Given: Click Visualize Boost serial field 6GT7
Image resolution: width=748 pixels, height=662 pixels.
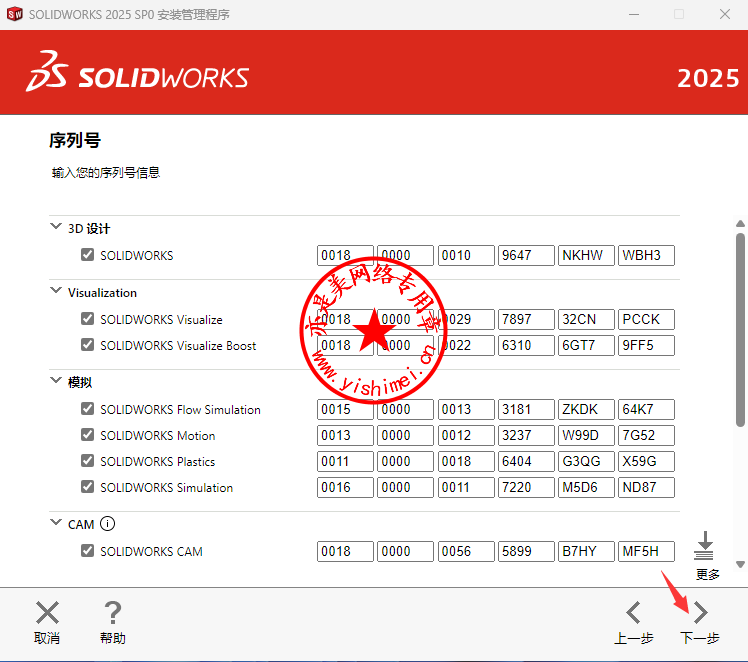Looking at the screenshot, I should tap(586, 345).
